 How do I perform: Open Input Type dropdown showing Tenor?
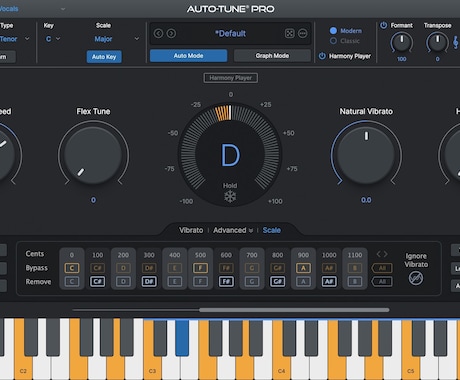coord(14,39)
